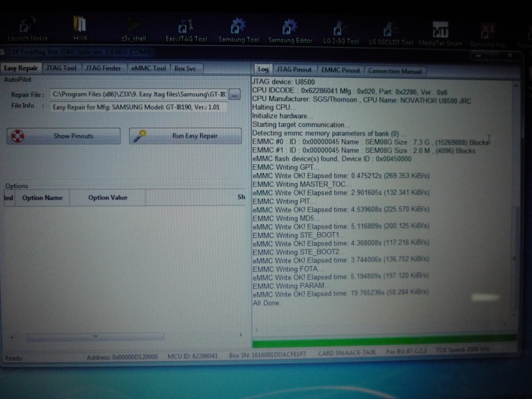
Task: Click the Option Name column header
Action: tap(43, 198)
